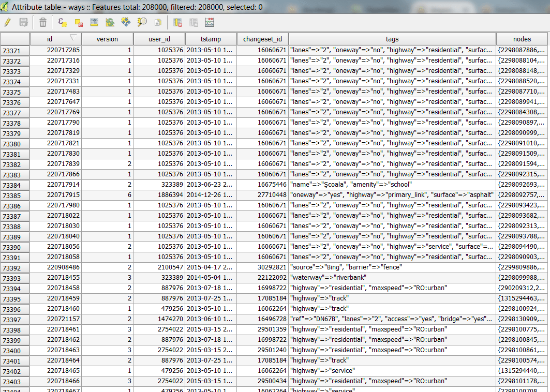Click the QGIS icon in the title bar
Viewport: 550px width, 392px height.
[6, 7]
